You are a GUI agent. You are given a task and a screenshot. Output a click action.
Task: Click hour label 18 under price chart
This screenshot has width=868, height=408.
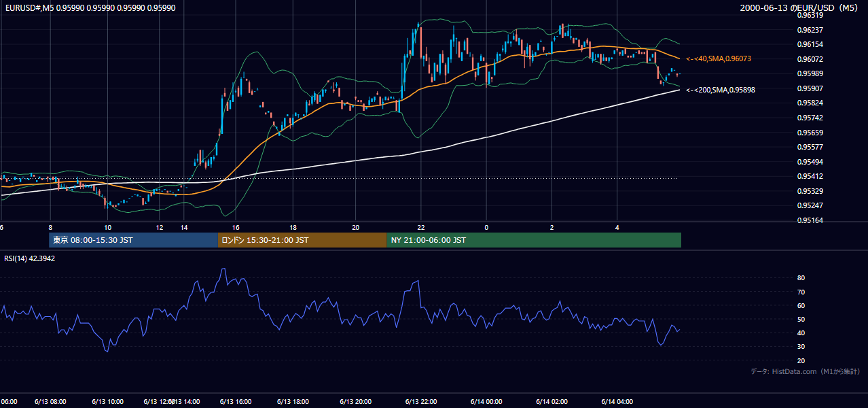pyautogui.click(x=293, y=227)
